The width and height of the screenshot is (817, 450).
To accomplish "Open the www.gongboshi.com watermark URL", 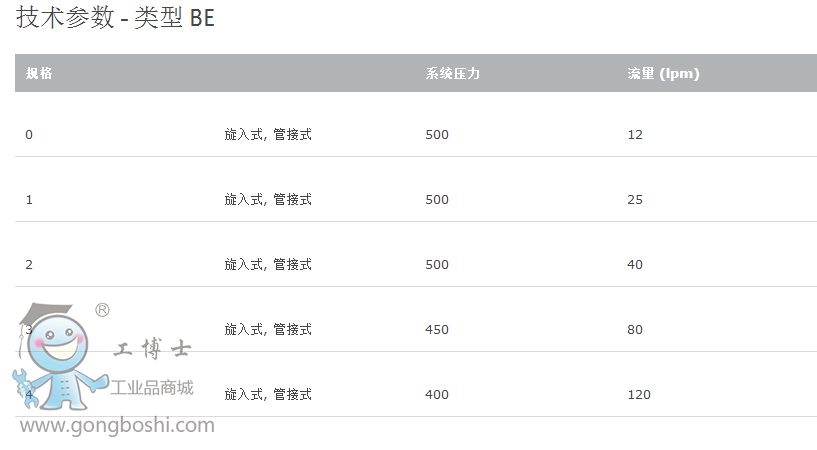I will pos(117,426).
